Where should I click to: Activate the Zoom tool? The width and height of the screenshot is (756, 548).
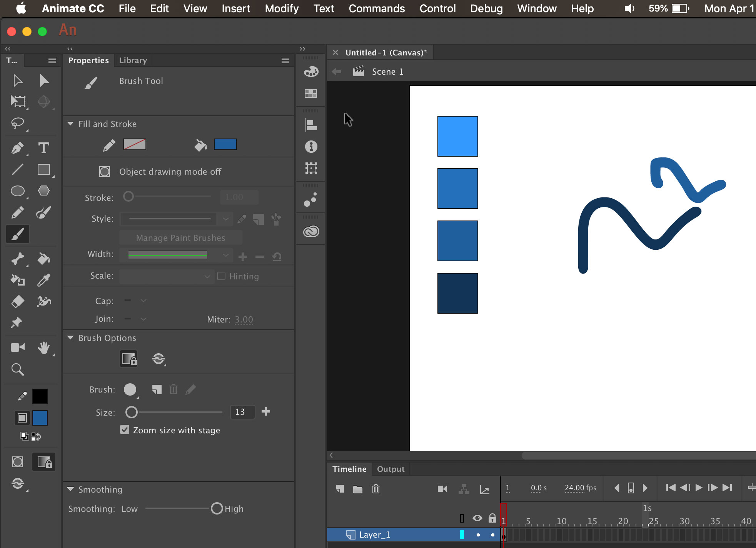coord(17,369)
